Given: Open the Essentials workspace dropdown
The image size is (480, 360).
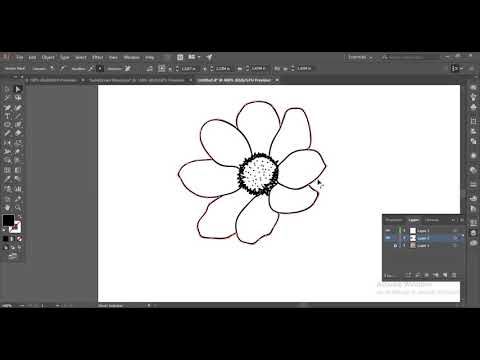Looking at the screenshot, I should (x=360, y=57).
